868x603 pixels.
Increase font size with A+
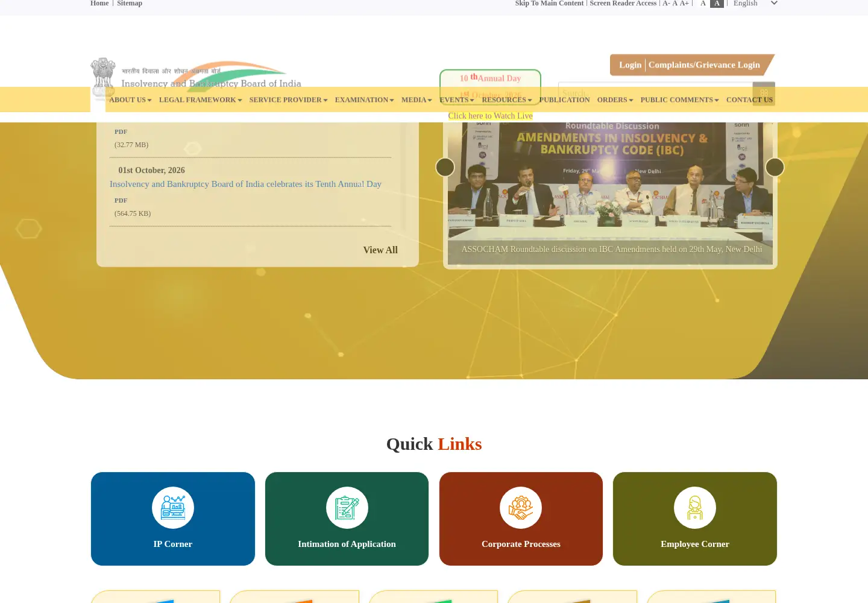684,3
